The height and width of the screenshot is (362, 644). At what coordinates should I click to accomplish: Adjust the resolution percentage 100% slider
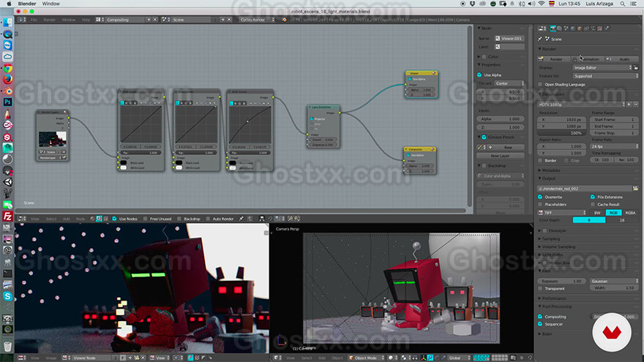(x=562, y=133)
